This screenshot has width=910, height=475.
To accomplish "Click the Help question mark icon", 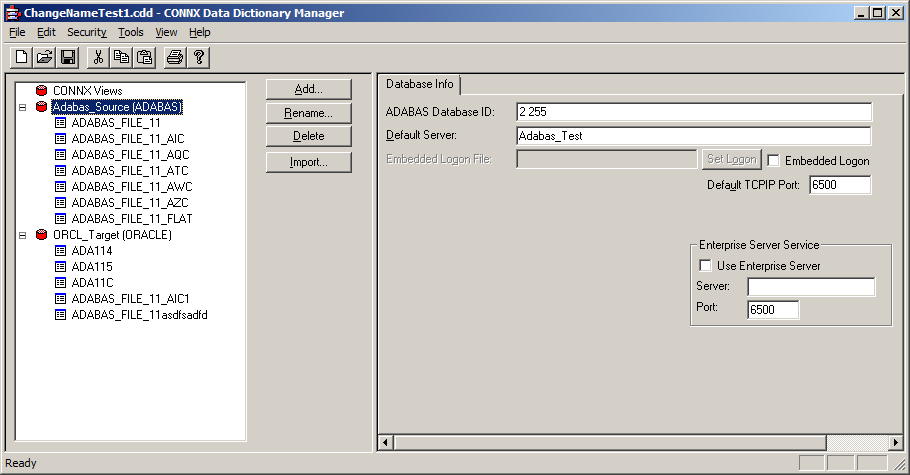I will pos(198,57).
